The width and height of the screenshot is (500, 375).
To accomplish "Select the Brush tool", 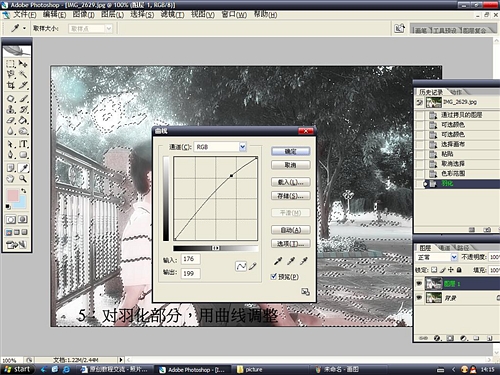I will pyautogui.click(x=23, y=99).
